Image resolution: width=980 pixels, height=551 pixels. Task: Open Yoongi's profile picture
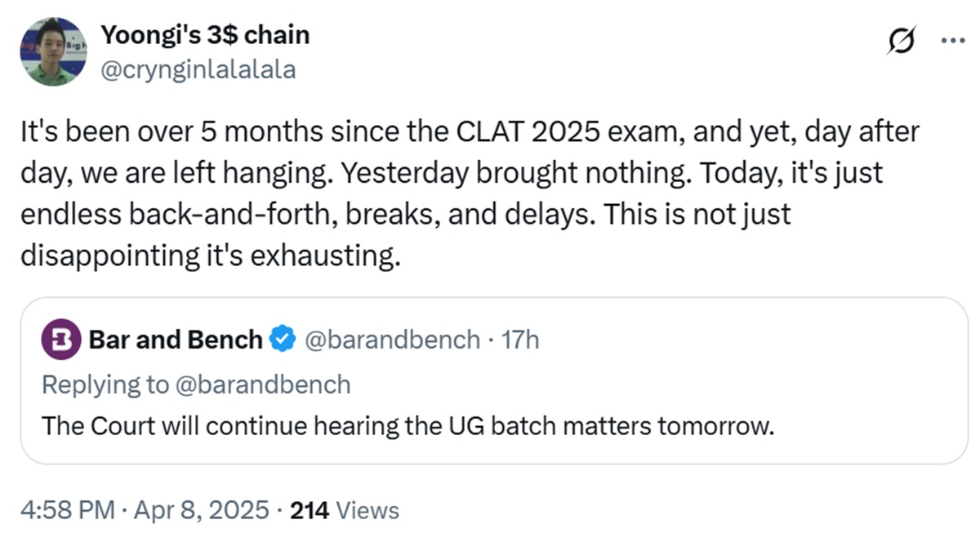(53, 51)
